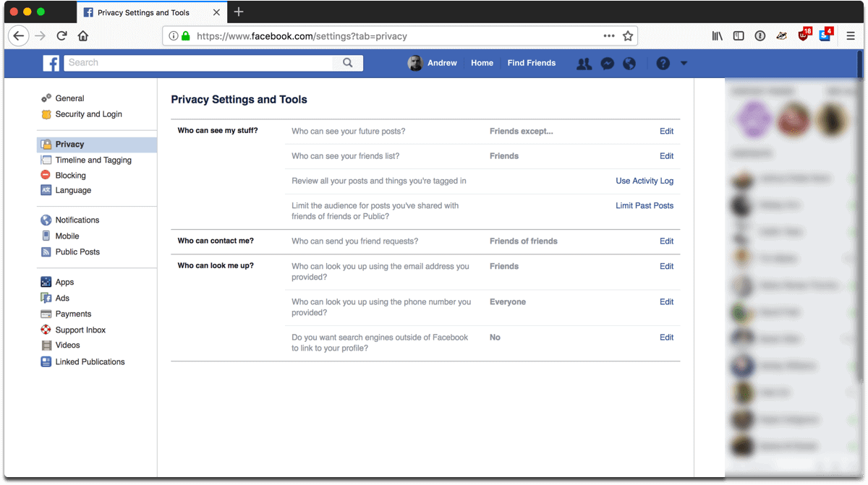The width and height of the screenshot is (868, 485).
Task: Click the blue extension icon with badge 4
Action: click(825, 35)
